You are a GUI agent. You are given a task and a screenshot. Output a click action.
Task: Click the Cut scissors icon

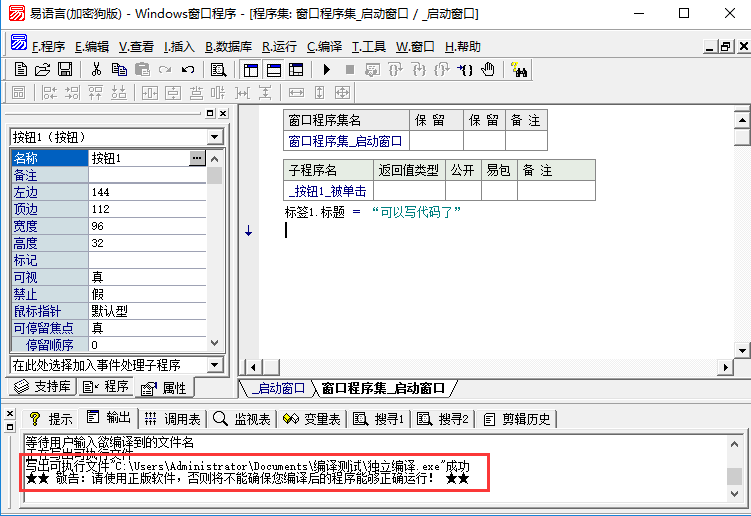point(97,69)
